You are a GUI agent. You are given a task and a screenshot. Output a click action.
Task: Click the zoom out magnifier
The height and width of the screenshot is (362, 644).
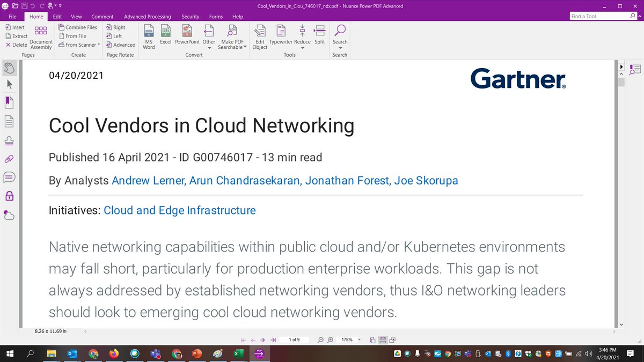(320, 340)
